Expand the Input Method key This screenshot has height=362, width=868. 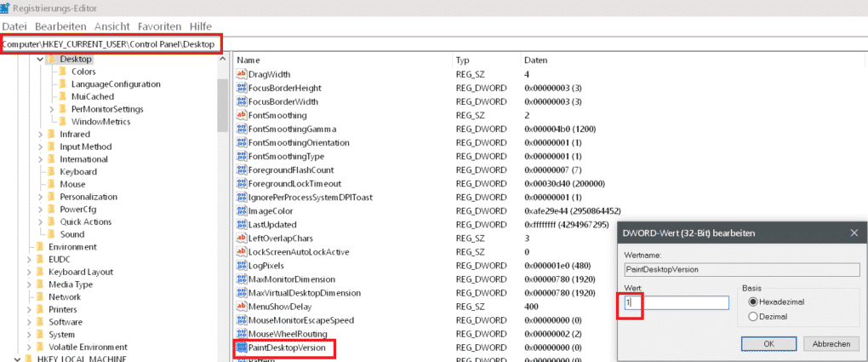click(40, 147)
